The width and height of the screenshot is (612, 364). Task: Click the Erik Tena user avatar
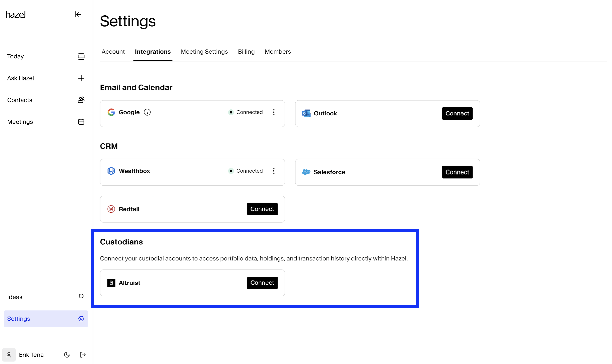click(9, 355)
